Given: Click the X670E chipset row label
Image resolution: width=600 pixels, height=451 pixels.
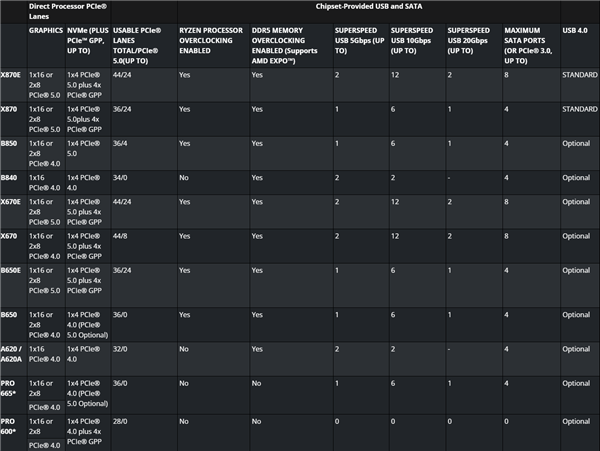Looking at the screenshot, I should [11, 201].
